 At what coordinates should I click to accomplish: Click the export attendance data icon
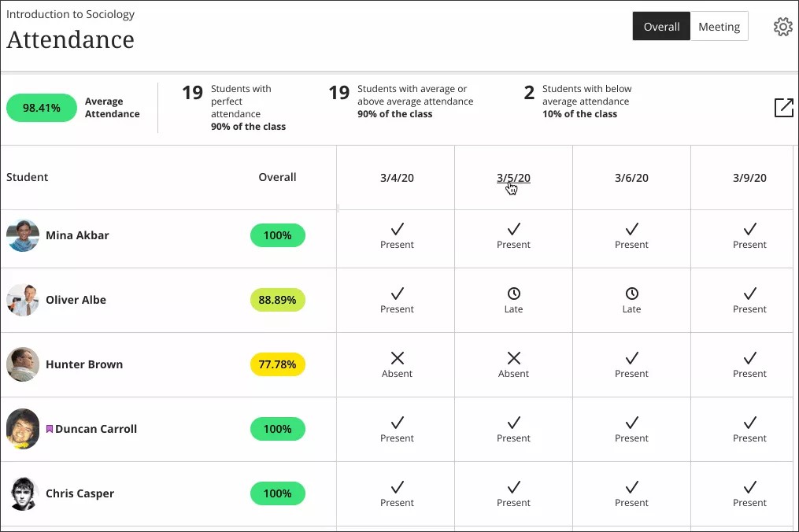coord(783,108)
